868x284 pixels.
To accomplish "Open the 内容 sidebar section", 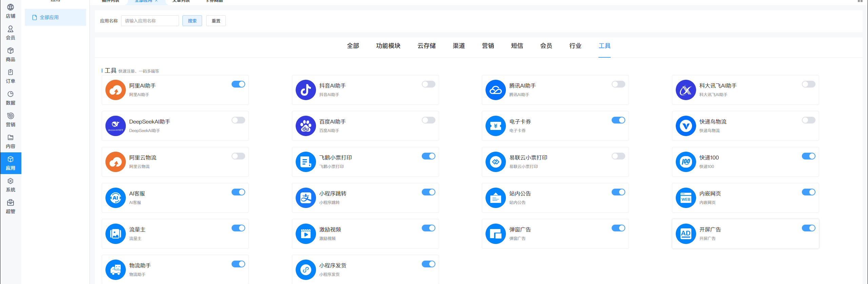I will pyautogui.click(x=11, y=141).
